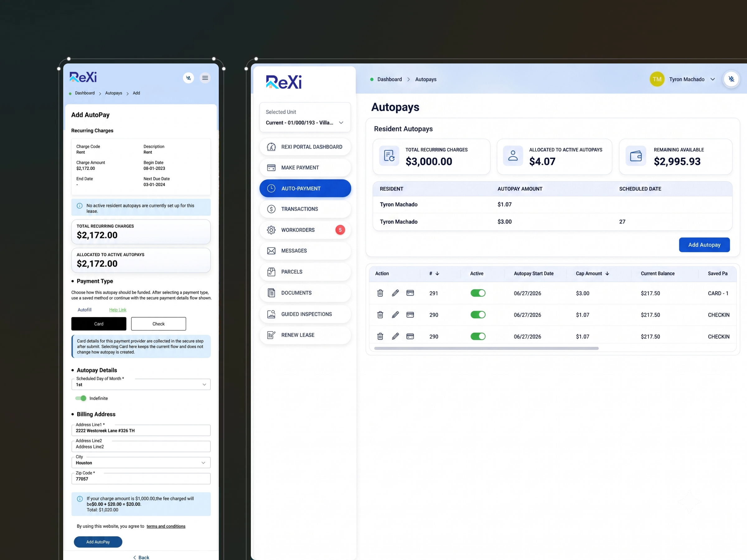Open Renew Lease page
The image size is (747, 560).
click(305, 335)
